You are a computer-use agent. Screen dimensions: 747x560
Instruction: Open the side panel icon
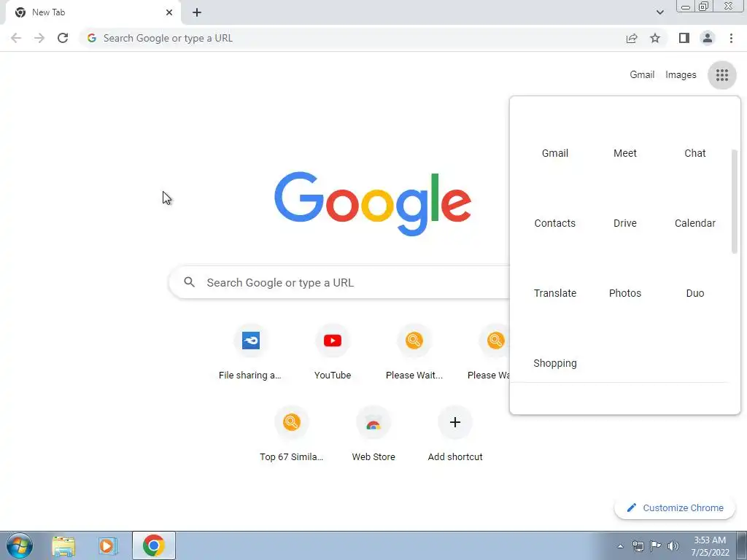point(684,38)
